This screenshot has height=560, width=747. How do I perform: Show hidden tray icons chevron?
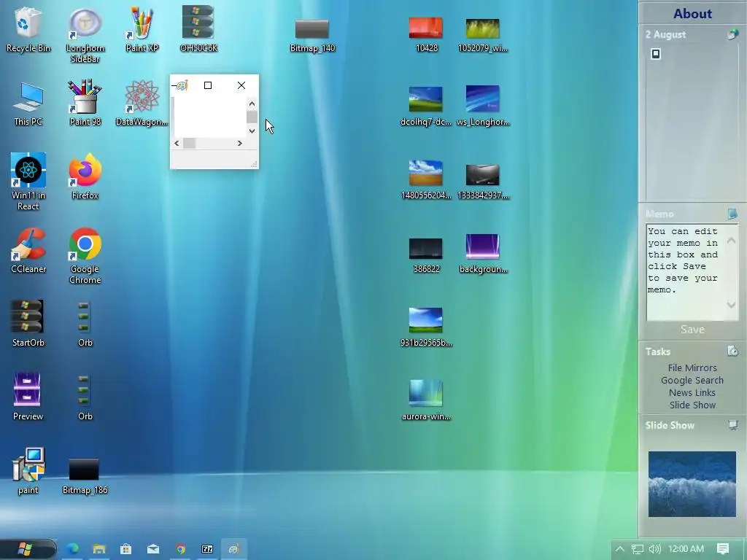(620, 549)
